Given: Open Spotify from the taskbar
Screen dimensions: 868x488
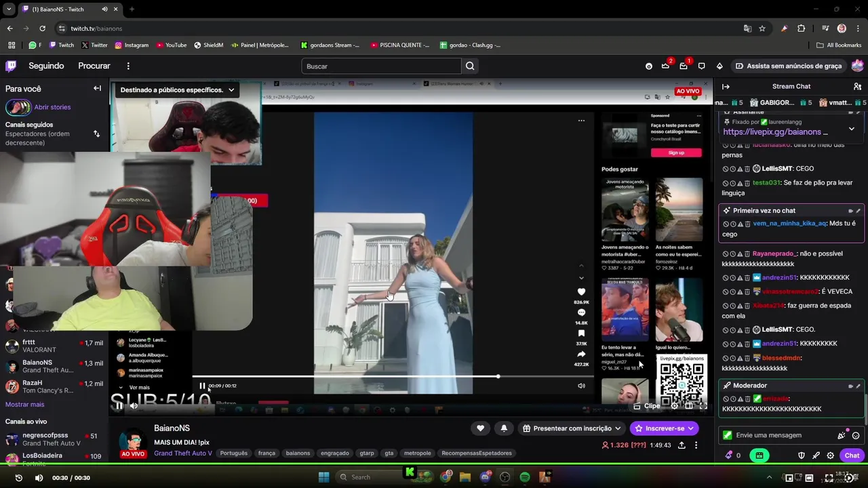Looking at the screenshot, I should point(525,477).
